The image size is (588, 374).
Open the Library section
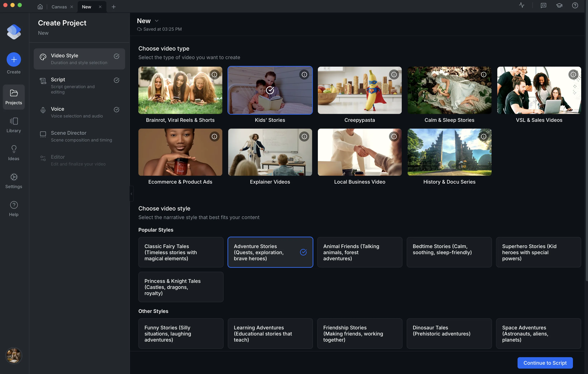click(x=13, y=125)
